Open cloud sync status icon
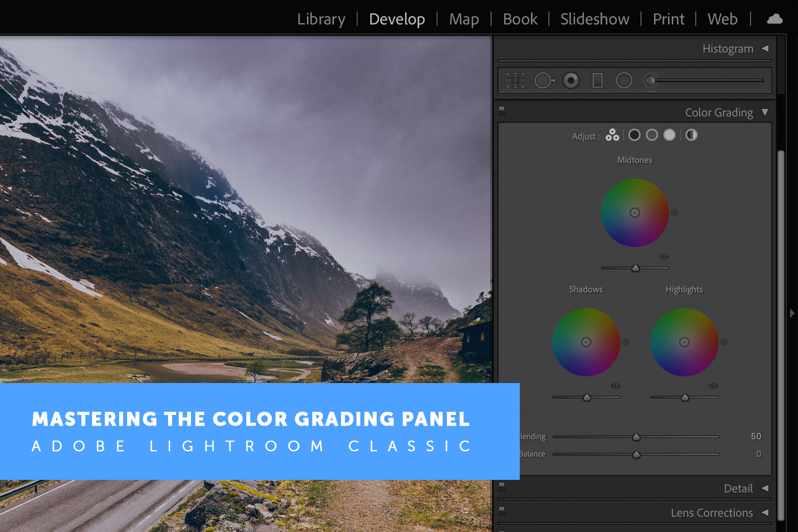The image size is (798, 532). pos(775,19)
